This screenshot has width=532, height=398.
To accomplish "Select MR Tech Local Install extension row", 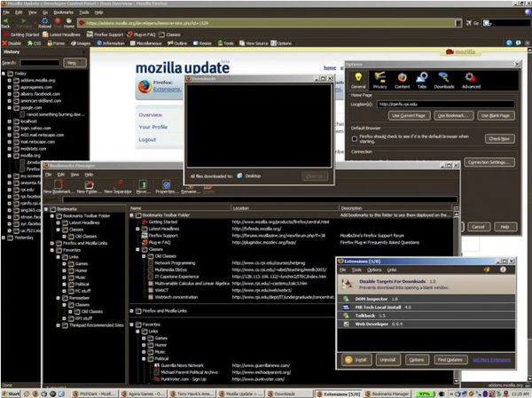I will (426, 307).
